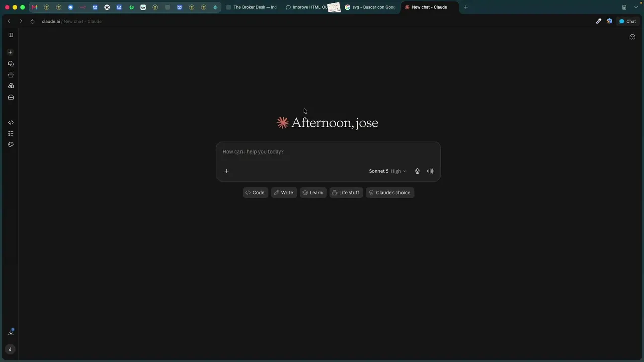This screenshot has height=362, width=644.
Task: Click the ghost incognito chat icon
Action: pyautogui.click(x=632, y=37)
